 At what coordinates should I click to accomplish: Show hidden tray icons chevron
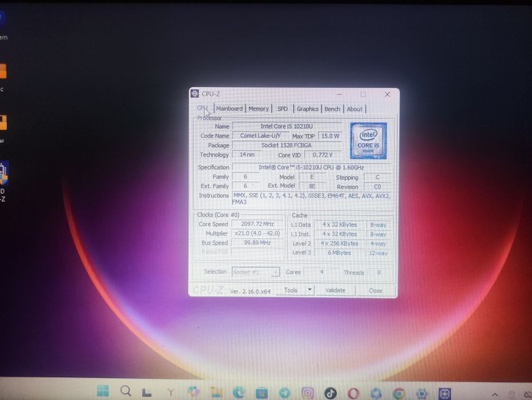click(x=495, y=394)
